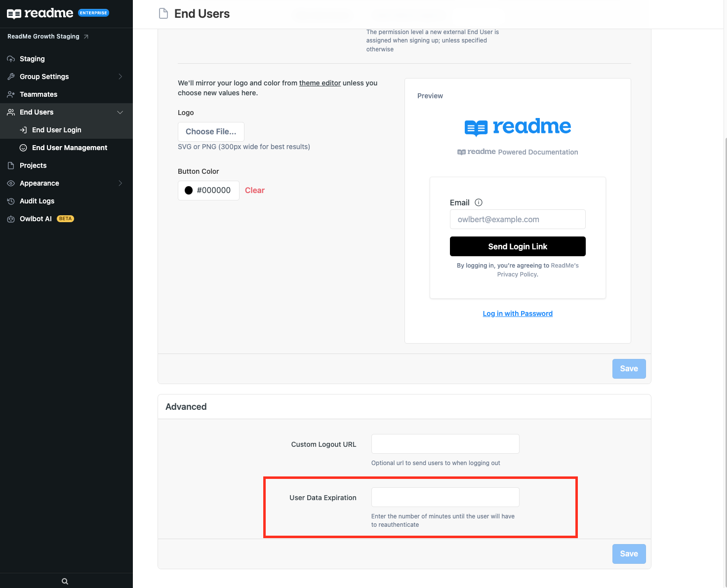Click the readme logo in sidebar
This screenshot has width=727, height=588.
[x=40, y=13]
